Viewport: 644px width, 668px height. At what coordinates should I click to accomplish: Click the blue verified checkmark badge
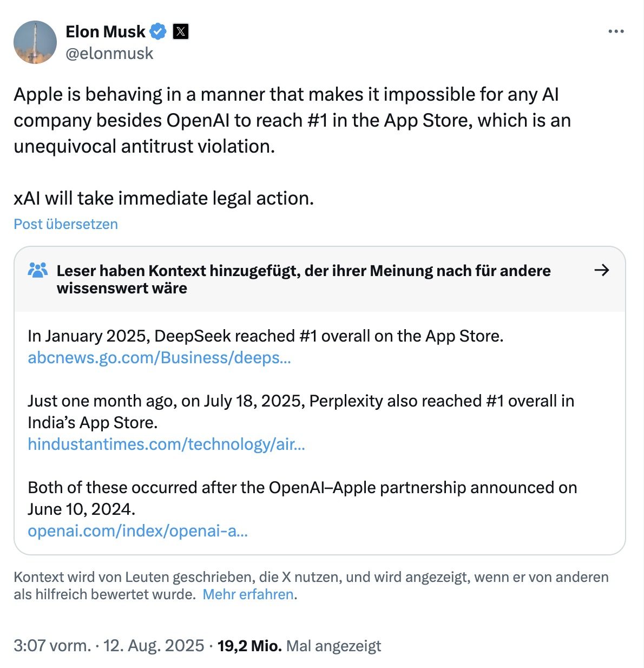(157, 31)
